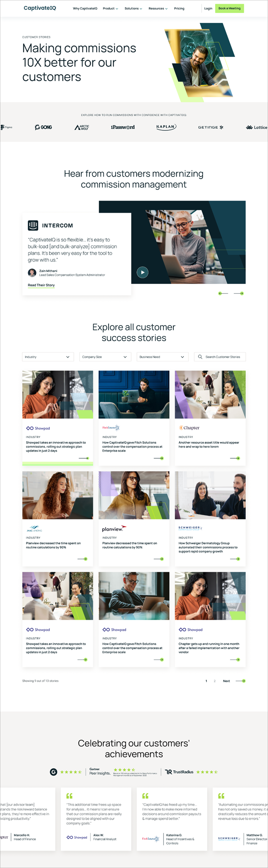Click the Search Customer Stories field
The image size is (268, 868).
pos(220,357)
